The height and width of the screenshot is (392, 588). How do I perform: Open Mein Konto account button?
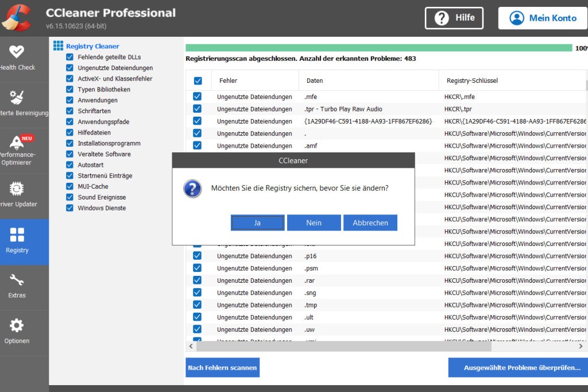click(543, 18)
